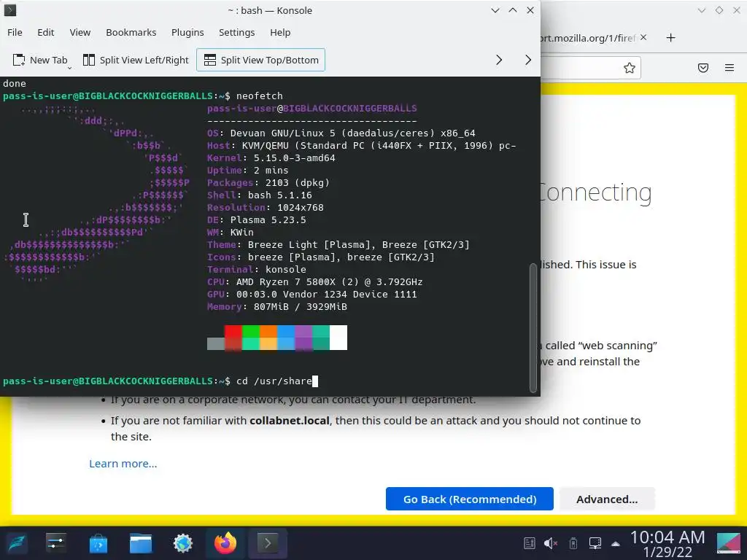Image resolution: width=747 pixels, height=560 pixels.
Task: Minimize the Konsole window
Action: pyautogui.click(x=495, y=10)
